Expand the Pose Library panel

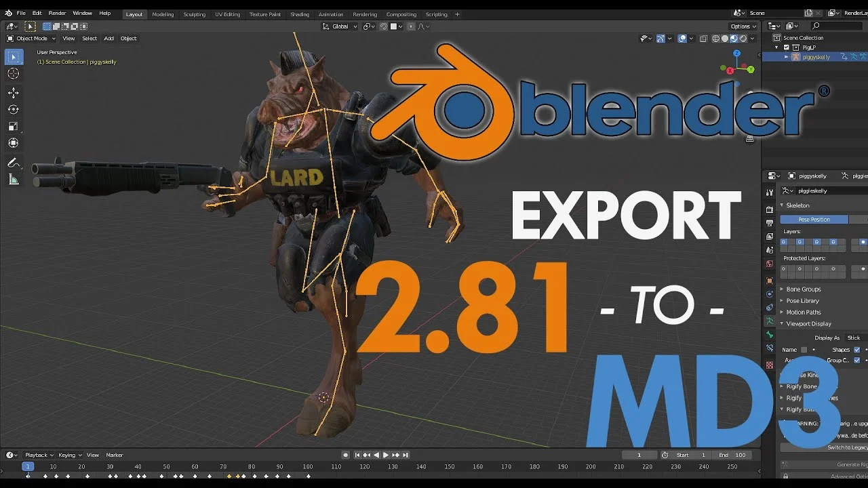click(802, 301)
